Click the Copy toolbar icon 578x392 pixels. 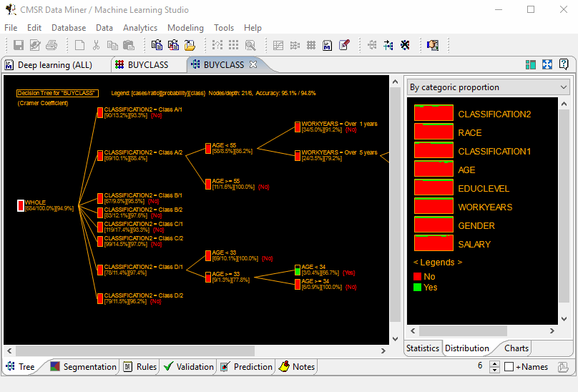click(x=112, y=45)
